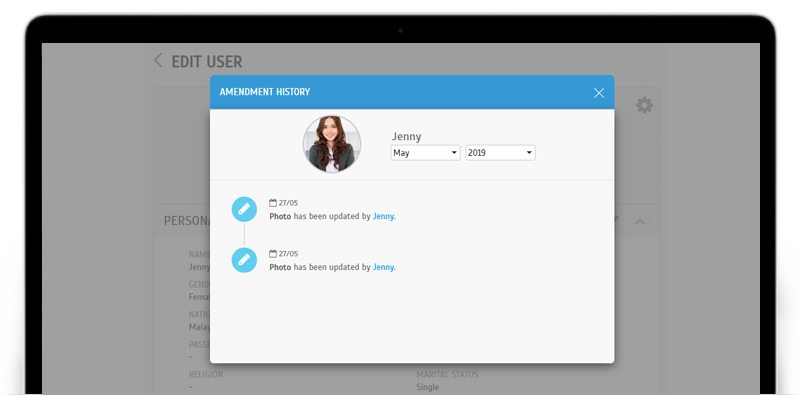Close the Amendment History dialog

(x=598, y=92)
